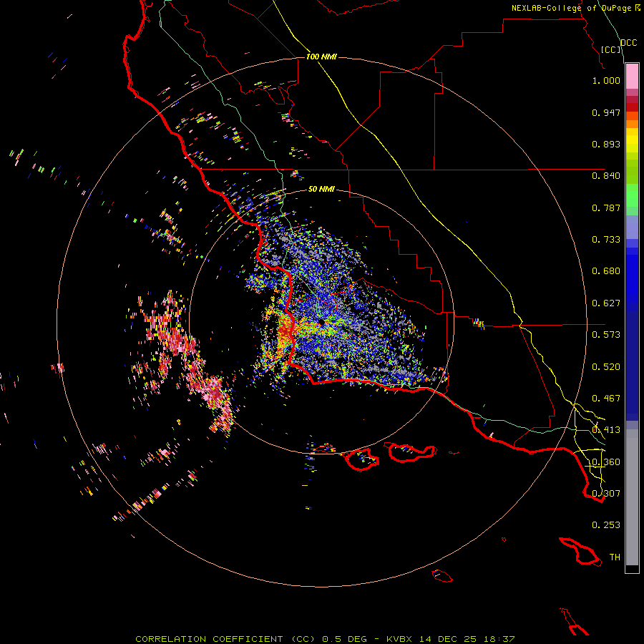Select the 0.573 scale value
This screenshot has height=644, width=644.
[606, 335]
